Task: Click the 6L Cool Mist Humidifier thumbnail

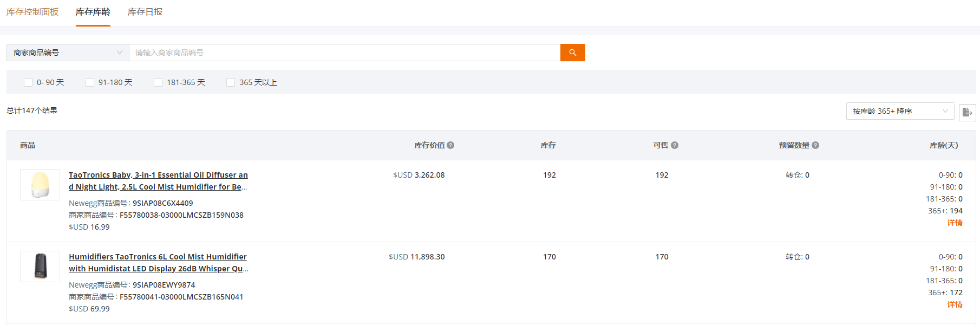Action: 40,266
